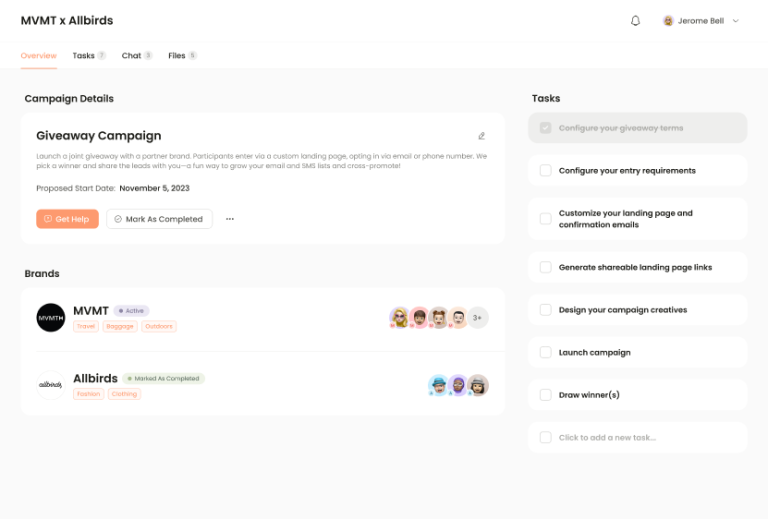
Task: Check Customize your landing page task
Action: (x=546, y=218)
